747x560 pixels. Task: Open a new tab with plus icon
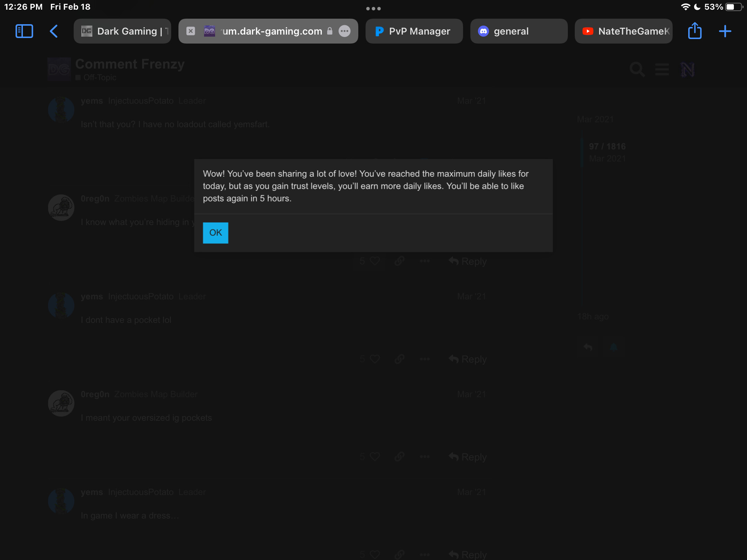pos(725,31)
